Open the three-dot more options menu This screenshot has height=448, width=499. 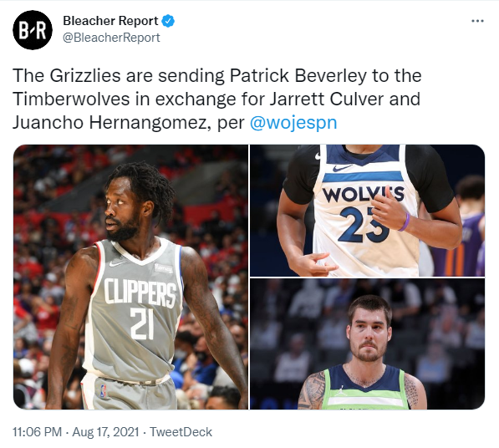pos(477,21)
